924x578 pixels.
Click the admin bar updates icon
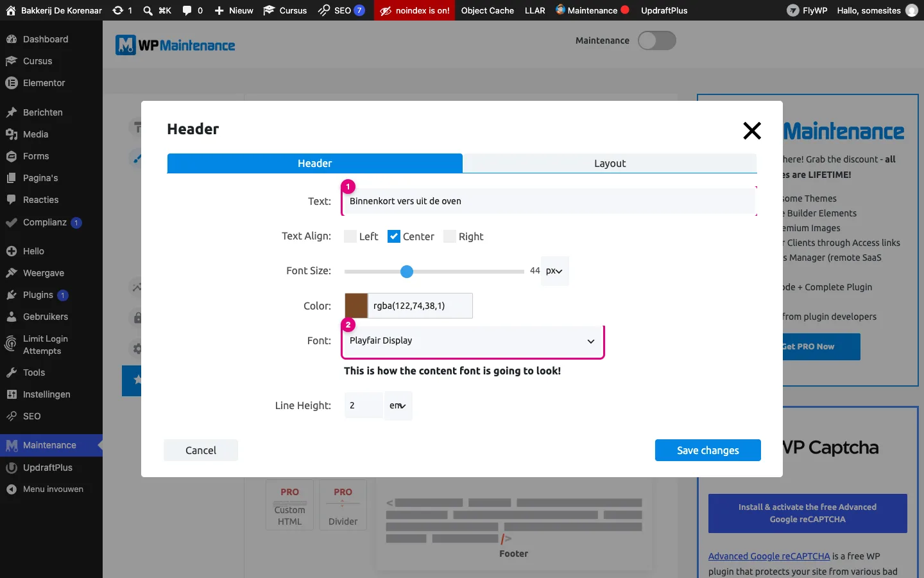118,10
